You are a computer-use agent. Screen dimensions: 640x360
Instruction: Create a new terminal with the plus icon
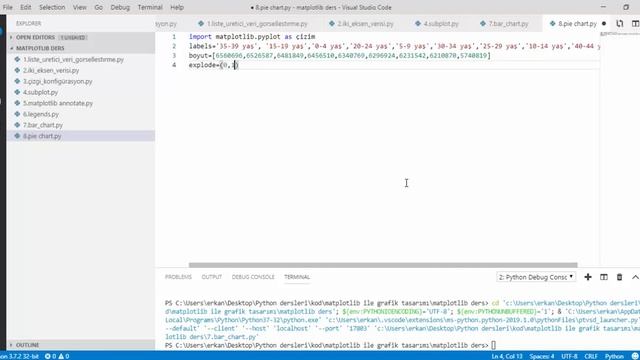click(588, 277)
